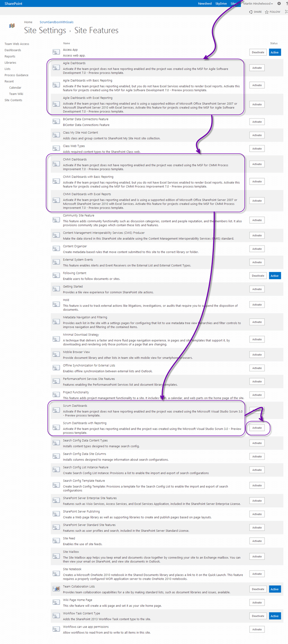The height and width of the screenshot is (644, 288).
Task: Deactivate the Following Content feature
Action: coord(258,276)
